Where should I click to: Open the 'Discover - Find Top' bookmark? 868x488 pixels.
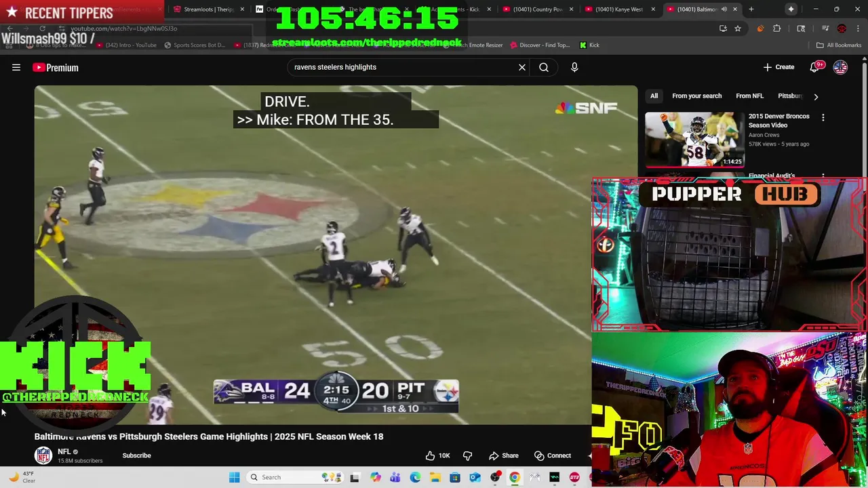539,45
